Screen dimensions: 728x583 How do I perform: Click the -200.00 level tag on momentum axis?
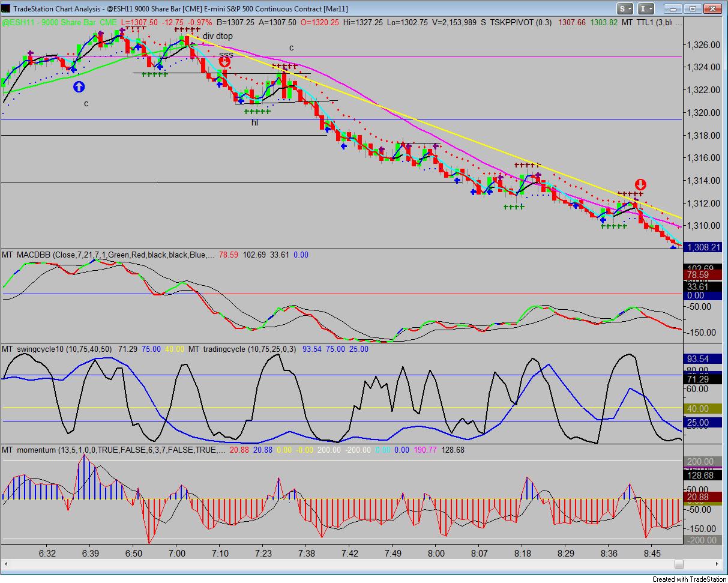702,540
